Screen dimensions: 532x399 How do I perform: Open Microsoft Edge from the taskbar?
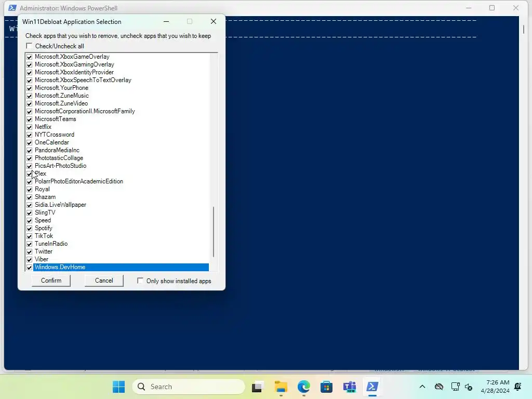(303, 387)
